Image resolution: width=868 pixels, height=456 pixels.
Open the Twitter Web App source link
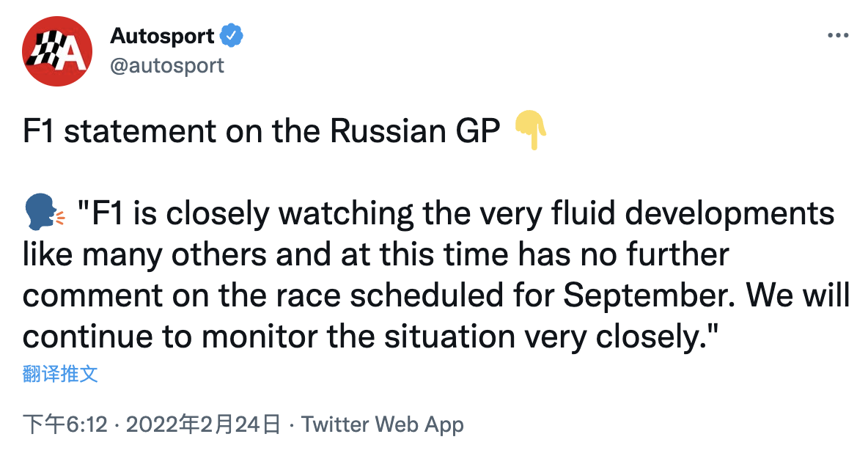point(383,424)
